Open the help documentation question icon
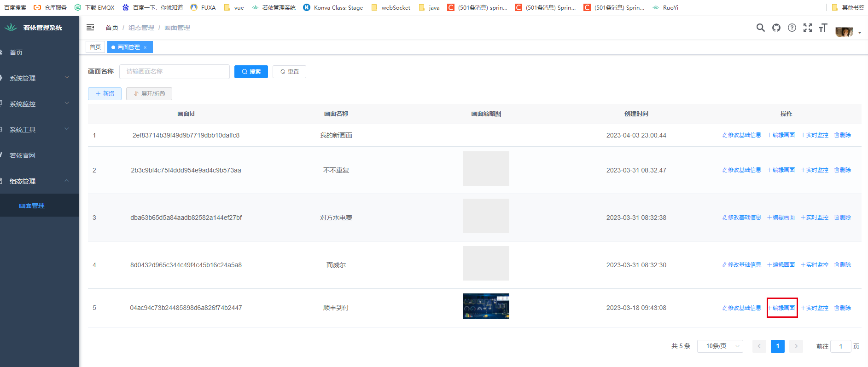868x367 pixels. point(792,28)
